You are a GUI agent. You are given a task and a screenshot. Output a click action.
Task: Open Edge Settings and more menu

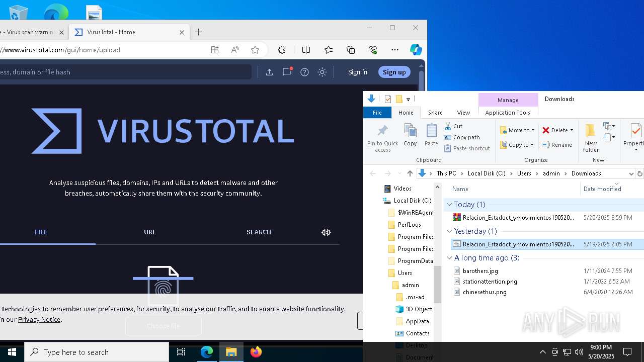[x=395, y=50]
